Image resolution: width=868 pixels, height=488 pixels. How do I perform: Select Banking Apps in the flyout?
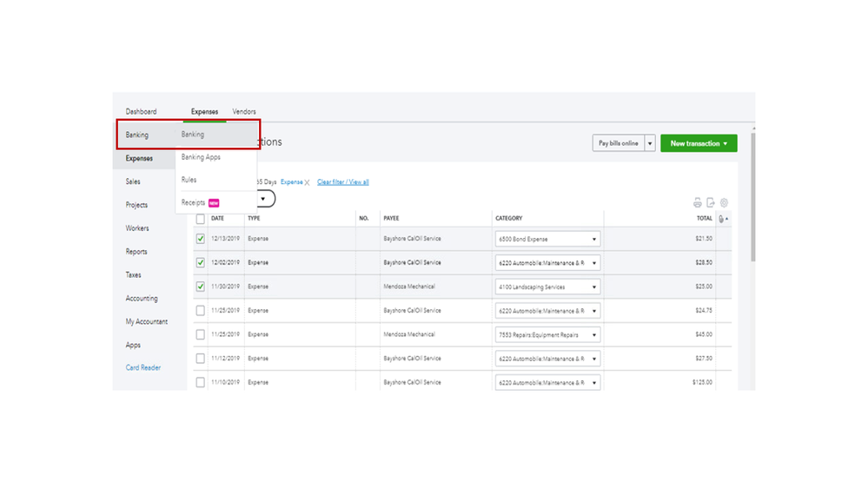point(201,157)
